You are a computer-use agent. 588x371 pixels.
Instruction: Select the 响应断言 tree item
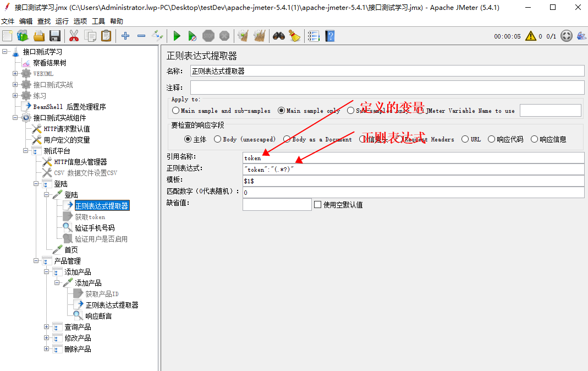98,316
